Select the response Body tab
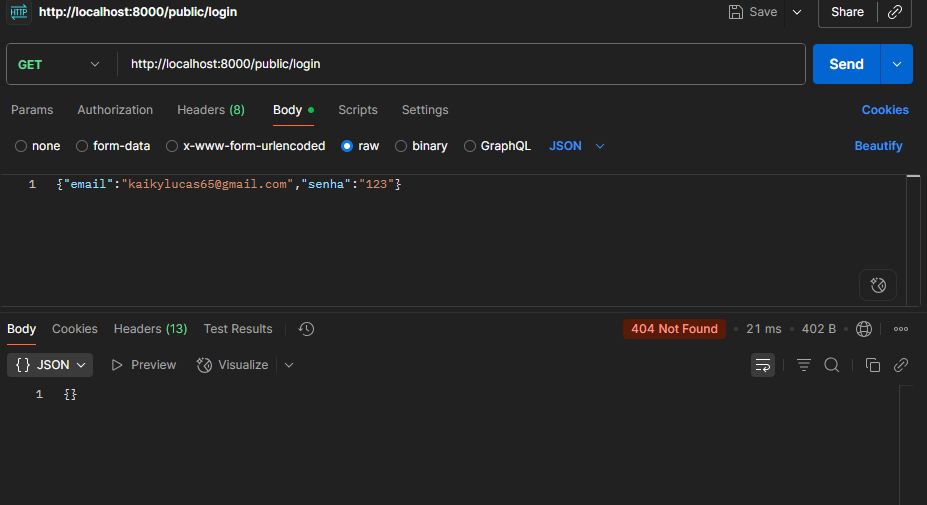The height and width of the screenshot is (505, 927). [21, 329]
